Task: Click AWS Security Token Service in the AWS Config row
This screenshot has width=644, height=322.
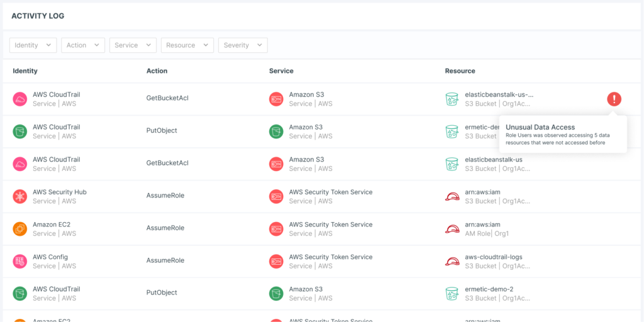Action: (x=331, y=257)
